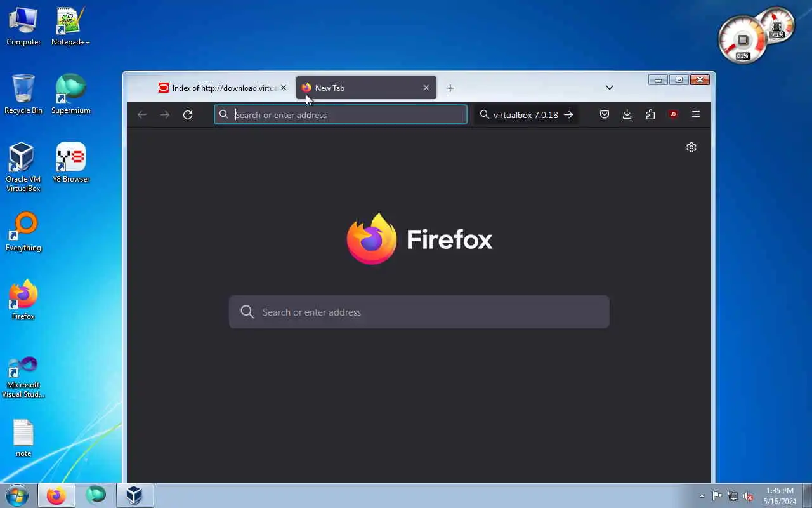
Task: Open the note text file
Action: click(23, 438)
